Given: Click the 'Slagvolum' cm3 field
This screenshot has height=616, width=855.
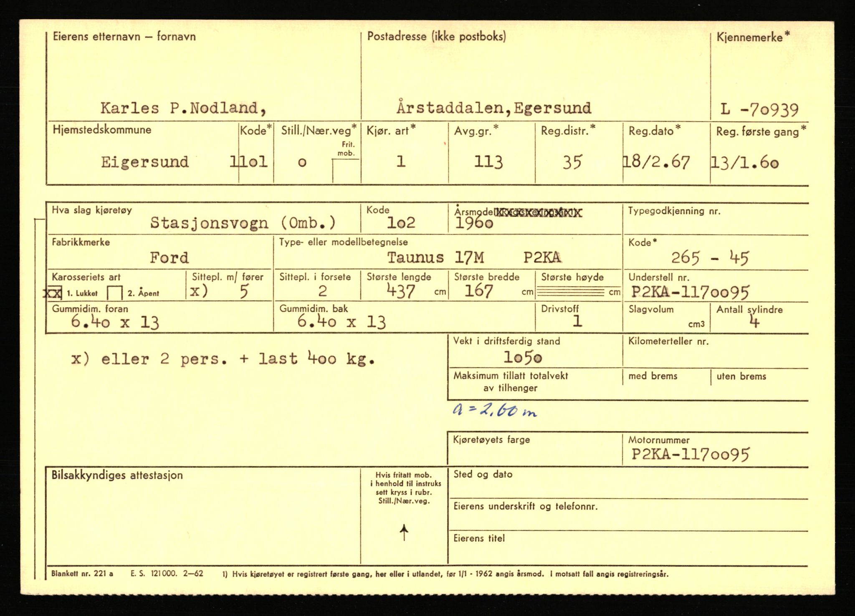Looking at the screenshot, I should click(x=666, y=317).
